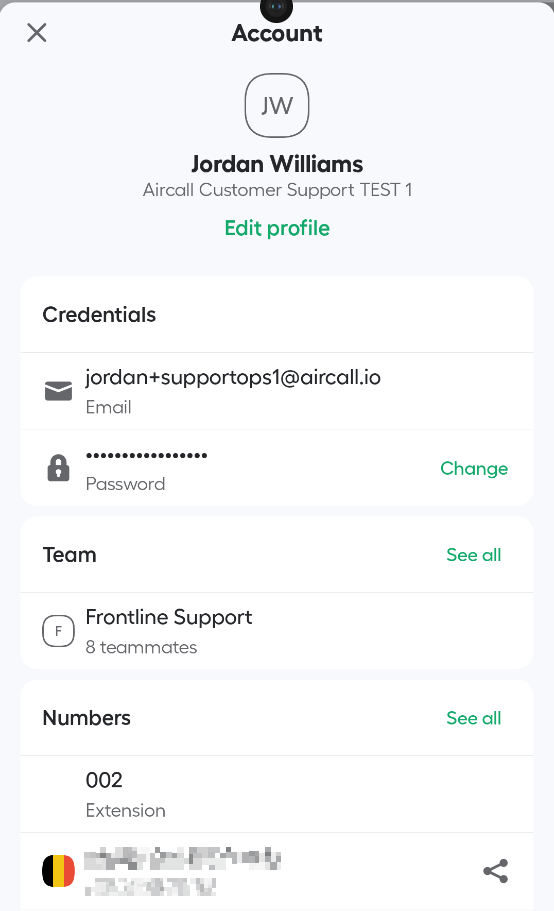Open the Frontline Support team row
554x911 pixels.
tap(277, 631)
